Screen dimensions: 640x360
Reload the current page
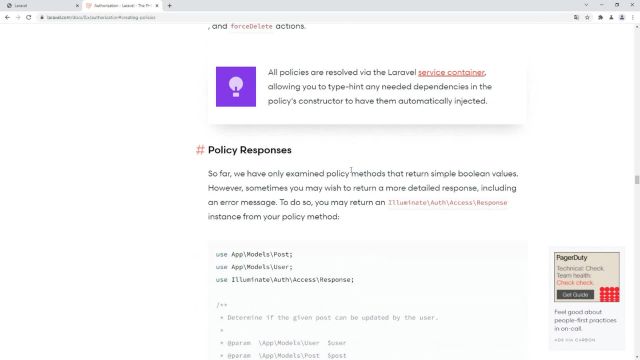point(29,18)
